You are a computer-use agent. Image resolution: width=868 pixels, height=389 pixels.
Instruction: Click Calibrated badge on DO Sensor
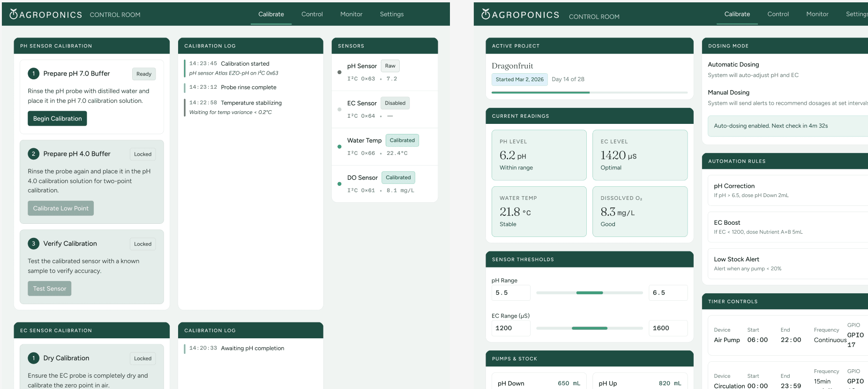(x=398, y=177)
